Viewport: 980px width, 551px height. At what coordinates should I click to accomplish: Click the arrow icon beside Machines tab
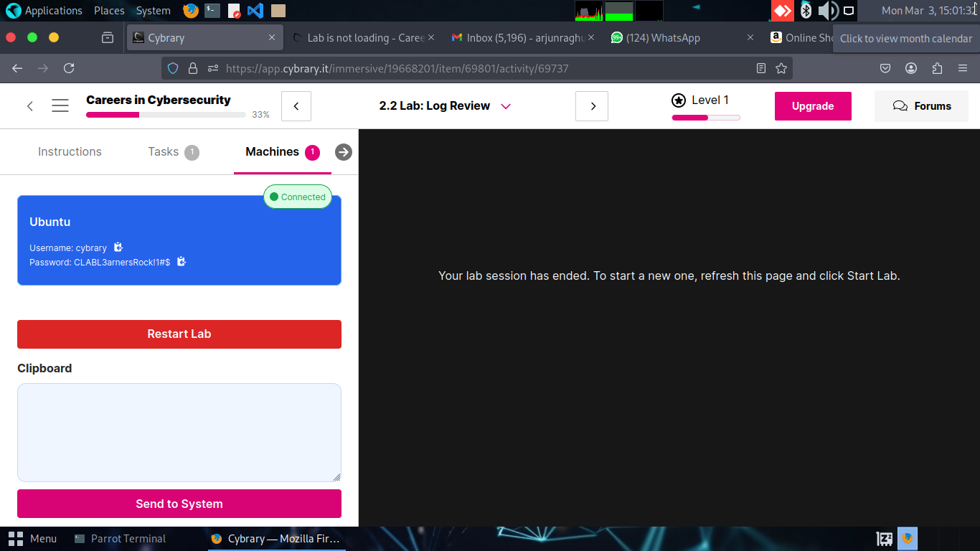[344, 152]
